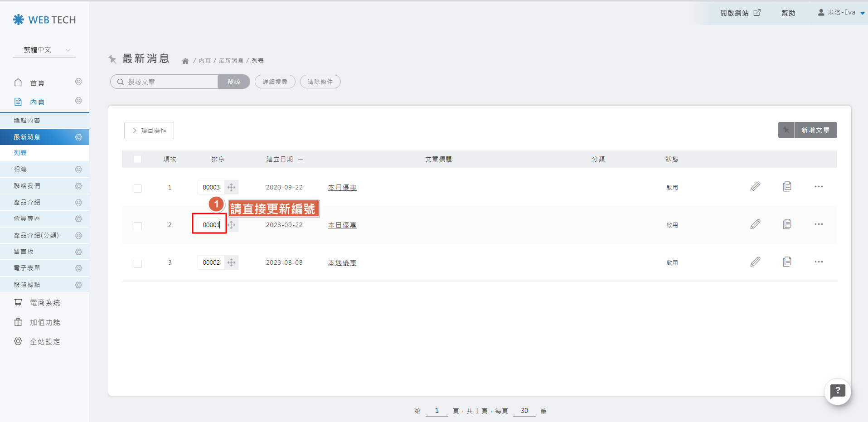Open the 本日優惠 article link
Image resolution: width=868 pixels, height=422 pixels.
342,225
